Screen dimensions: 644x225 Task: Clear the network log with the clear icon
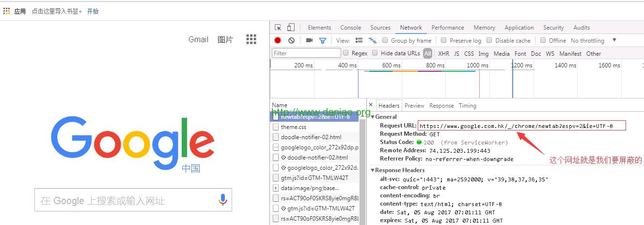pos(291,41)
